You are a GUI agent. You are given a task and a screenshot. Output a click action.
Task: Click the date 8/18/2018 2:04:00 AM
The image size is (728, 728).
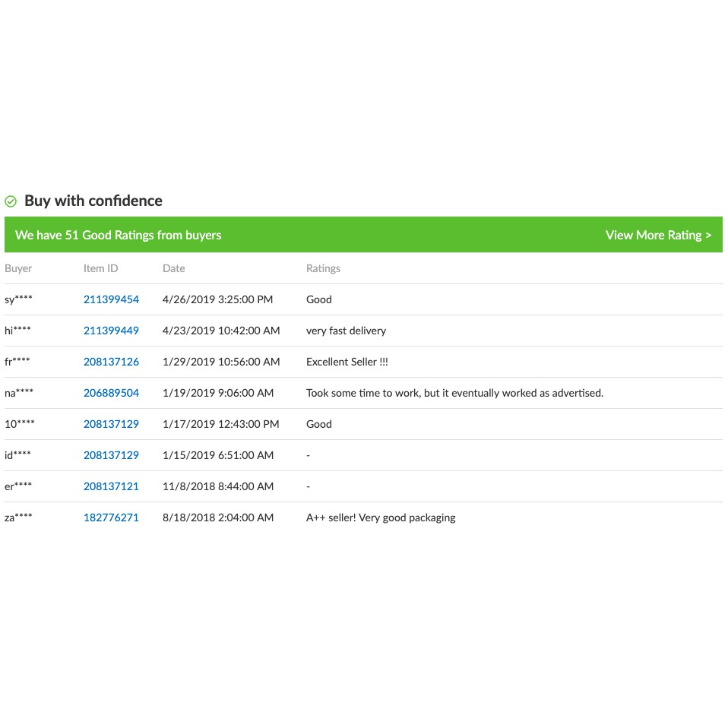pyautogui.click(x=218, y=518)
